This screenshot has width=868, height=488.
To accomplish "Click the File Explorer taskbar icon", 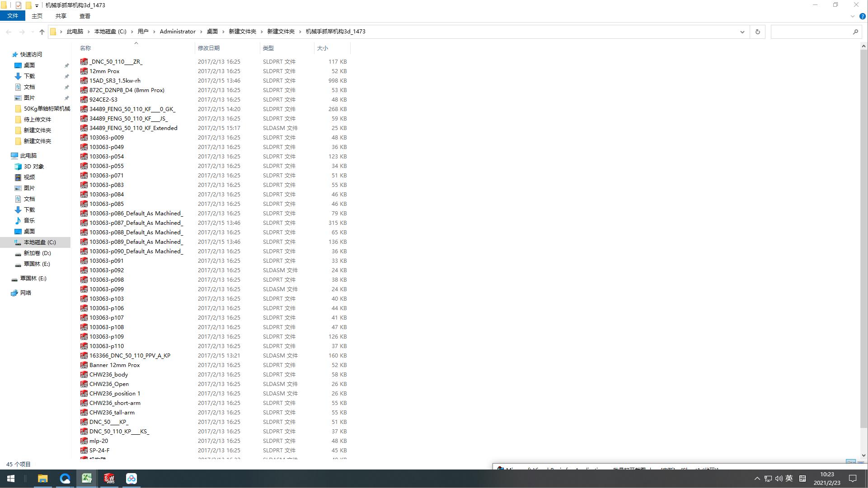I will pos(42,479).
